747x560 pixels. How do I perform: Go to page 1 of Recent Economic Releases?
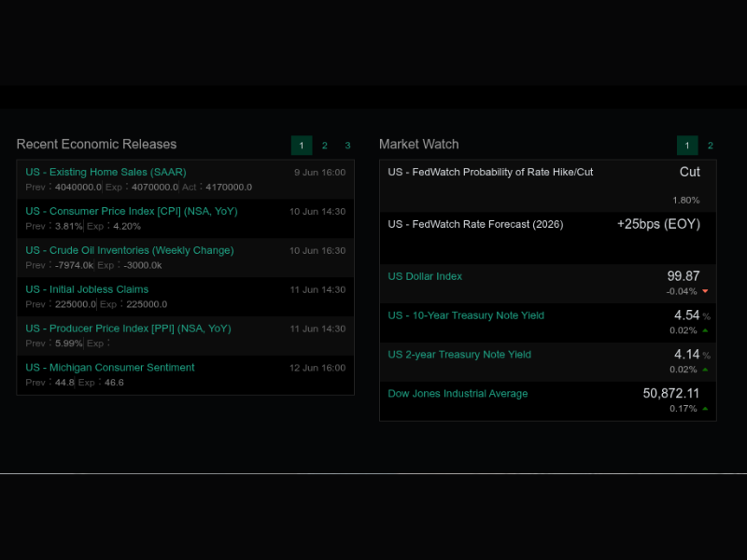pyautogui.click(x=302, y=146)
